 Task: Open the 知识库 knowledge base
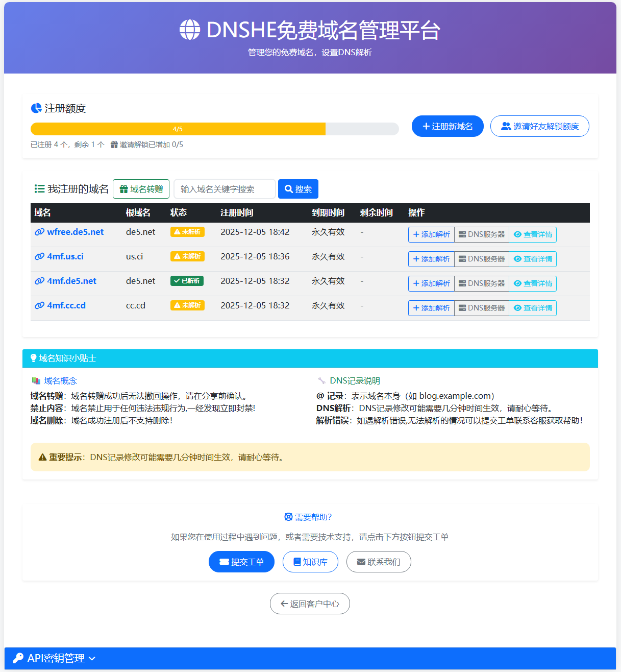[310, 562]
